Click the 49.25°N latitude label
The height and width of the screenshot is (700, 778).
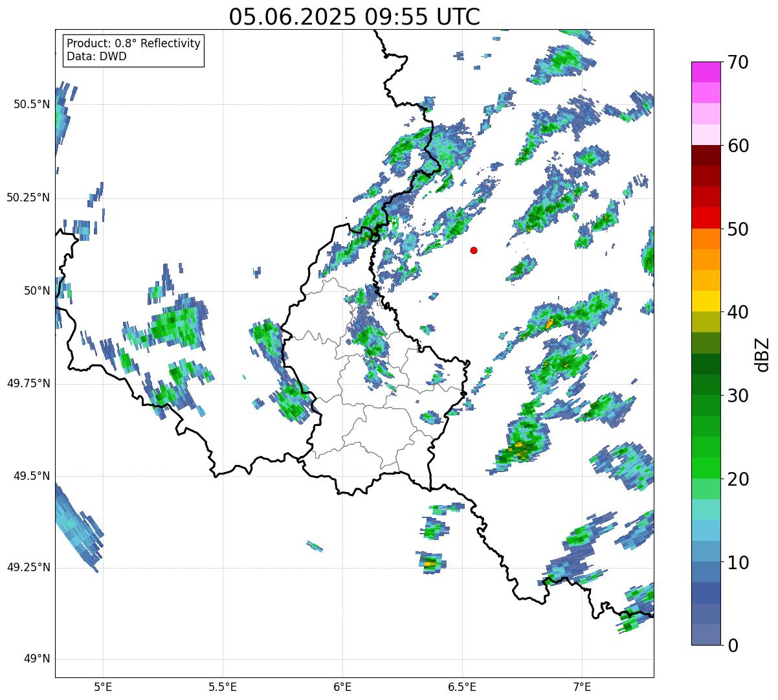[28, 567]
